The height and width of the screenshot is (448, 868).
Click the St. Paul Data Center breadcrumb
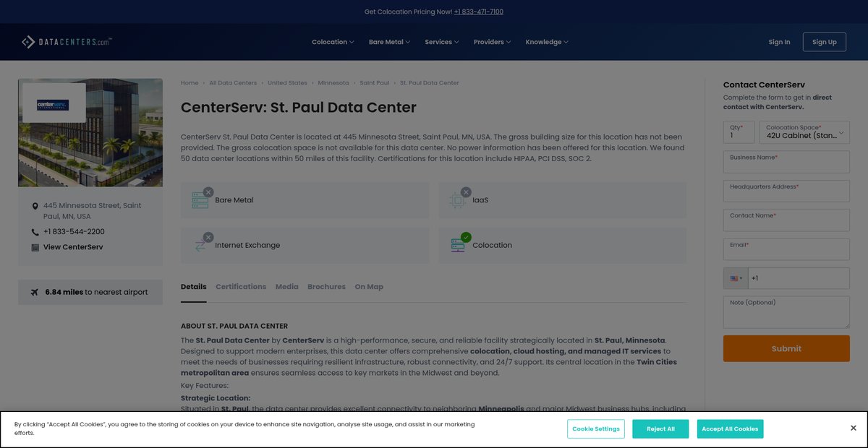(429, 83)
